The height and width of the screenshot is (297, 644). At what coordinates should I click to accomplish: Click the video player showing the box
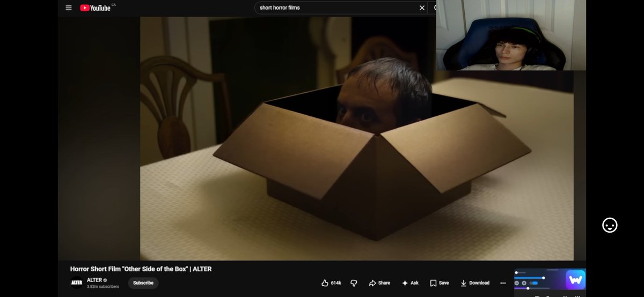click(356, 138)
